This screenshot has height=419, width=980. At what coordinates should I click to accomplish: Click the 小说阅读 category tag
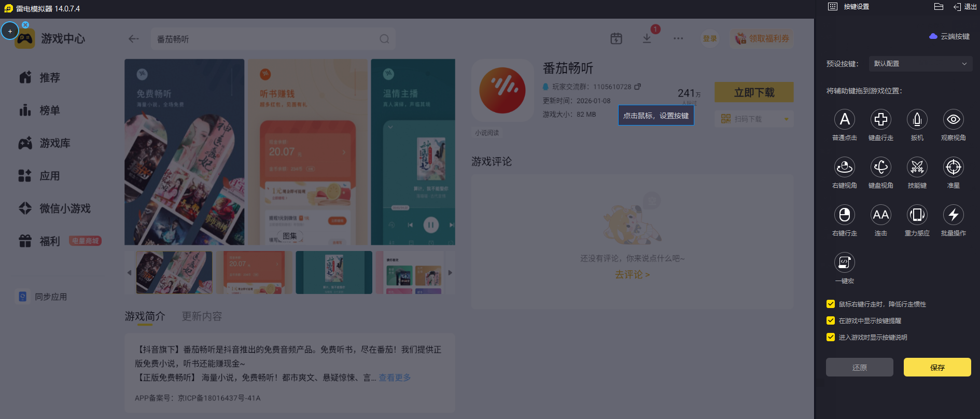[x=487, y=133]
